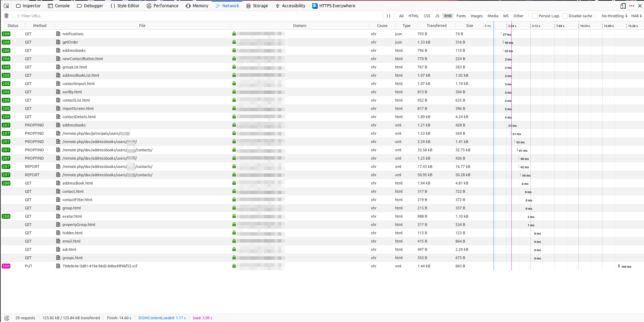This screenshot has width=644, height=322.
Task: Click the responsive design mode icon
Action: [623, 6]
